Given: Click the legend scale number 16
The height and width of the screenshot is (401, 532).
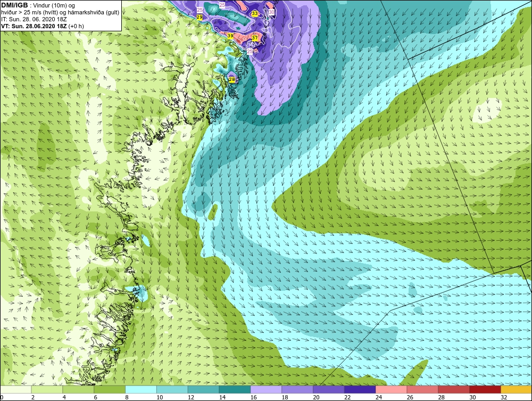Looking at the screenshot, I should coord(253,397).
